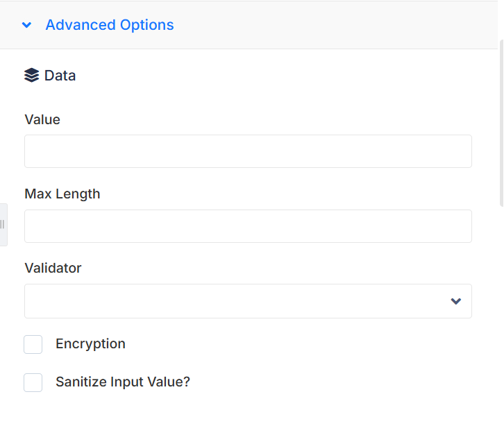This screenshot has width=504, height=426.
Task: Focus the Max Length input box
Action: click(x=248, y=226)
